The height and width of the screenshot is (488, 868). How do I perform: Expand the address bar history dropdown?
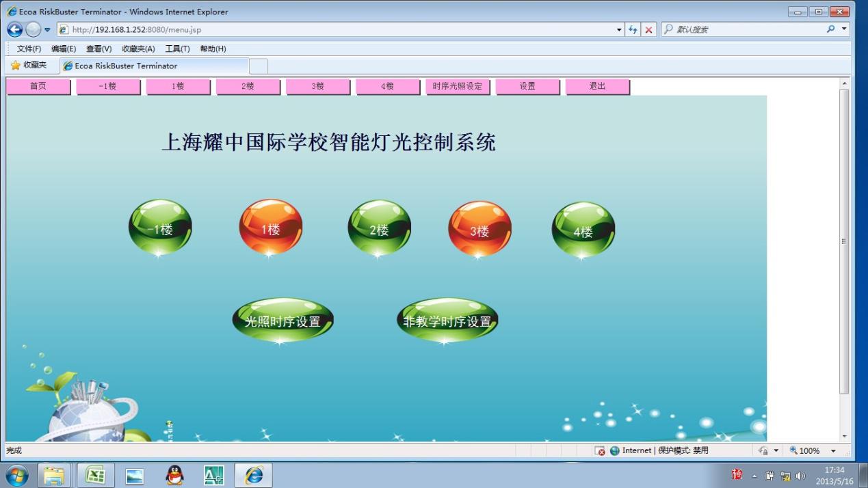619,29
